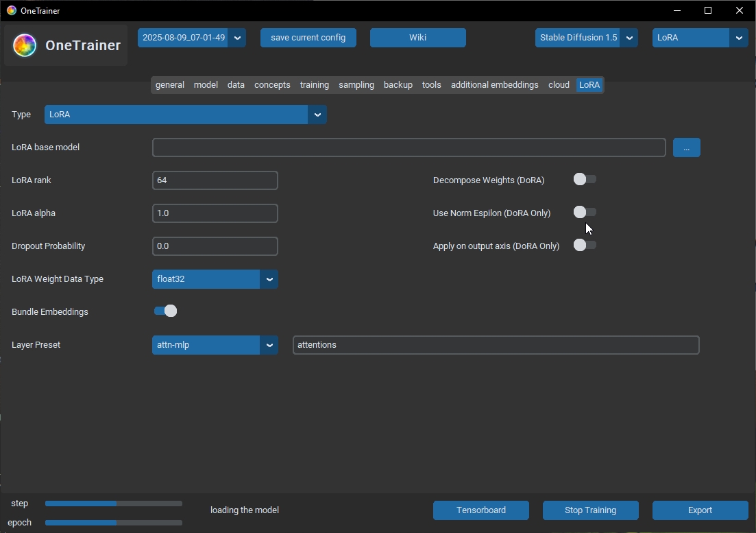Expand the Stable Diffusion 1.5 model dropdown
This screenshot has height=533, width=756.
[x=586, y=38]
